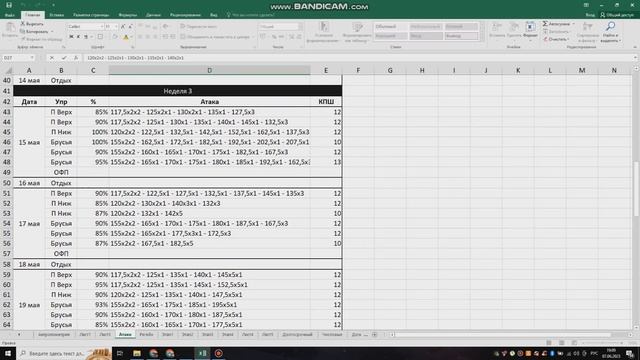Click the font color A icon
Viewport: 640px width, 360px height.
pos(126,37)
